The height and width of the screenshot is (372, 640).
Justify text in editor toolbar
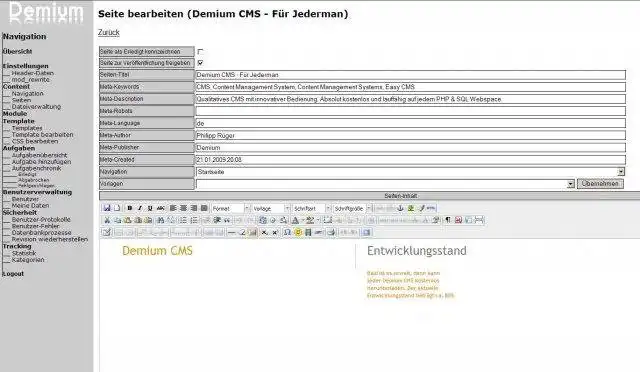(204, 208)
